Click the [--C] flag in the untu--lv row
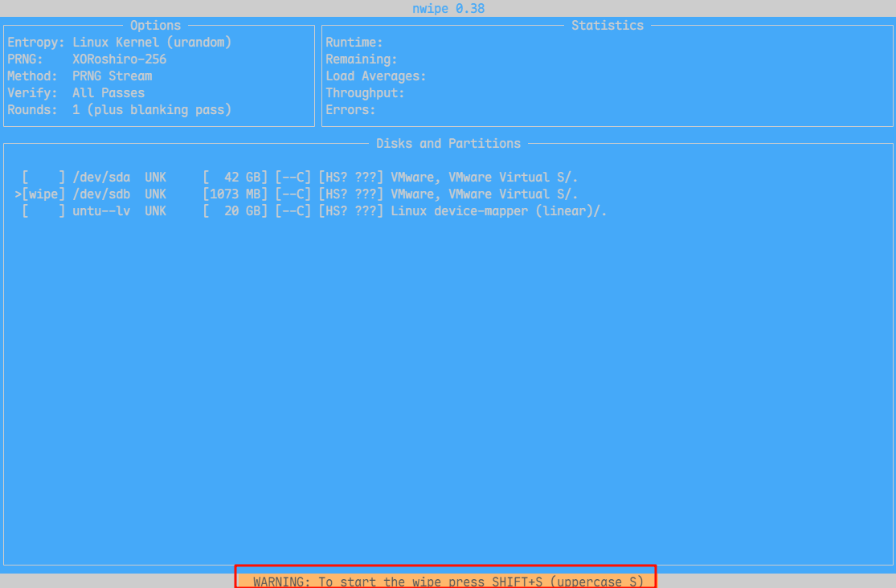896x588 pixels. [293, 211]
